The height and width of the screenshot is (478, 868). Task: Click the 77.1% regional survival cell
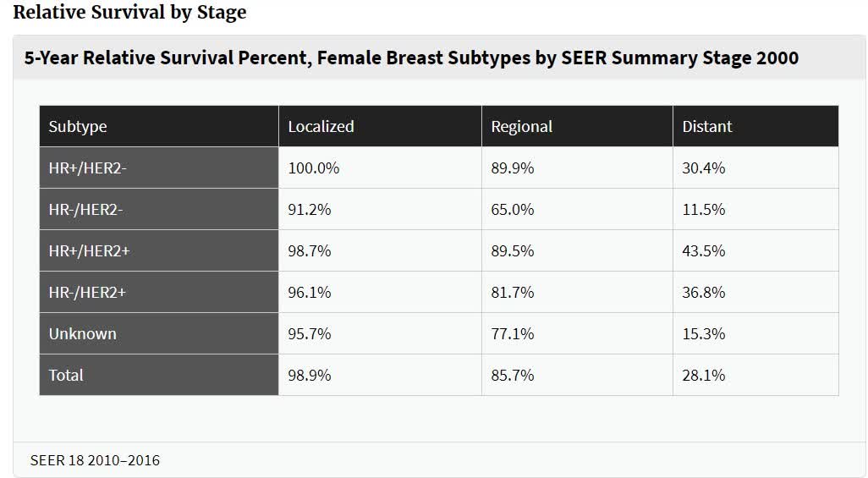[513, 334]
